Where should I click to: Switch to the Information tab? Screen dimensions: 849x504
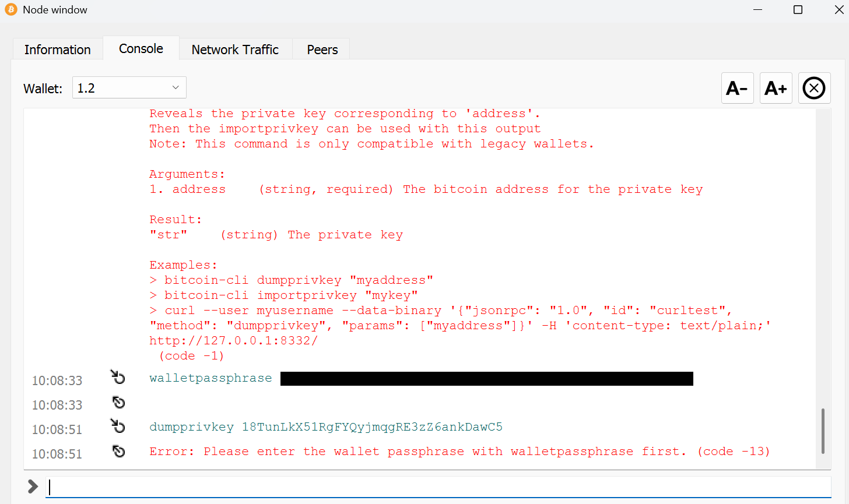click(x=57, y=50)
